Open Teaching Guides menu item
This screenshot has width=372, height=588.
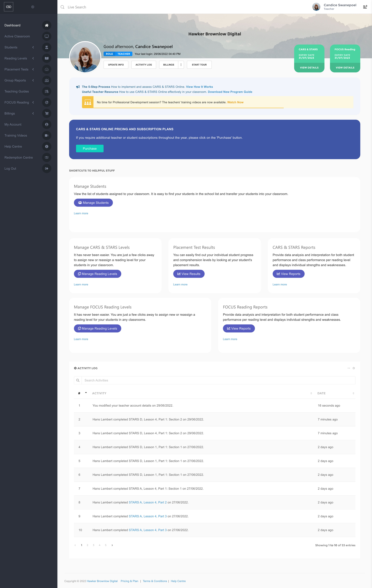coord(17,91)
